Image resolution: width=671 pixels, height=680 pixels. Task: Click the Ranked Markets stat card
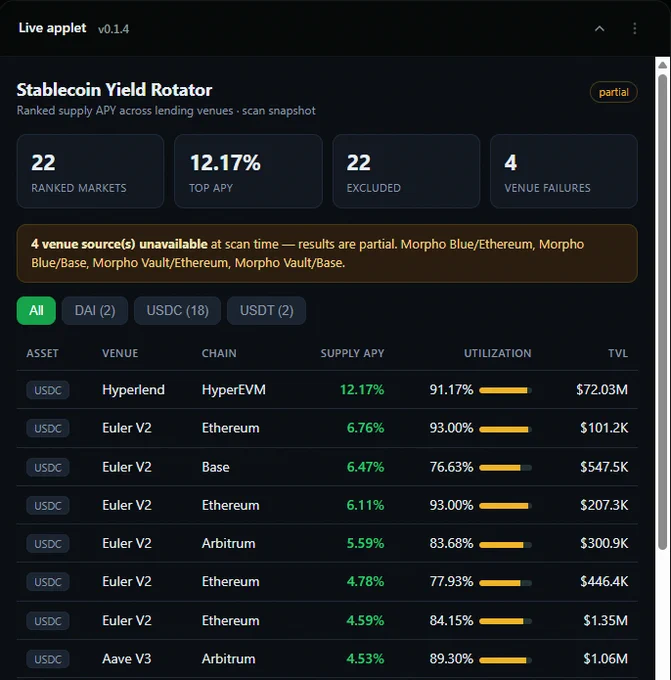pyautogui.click(x=90, y=171)
